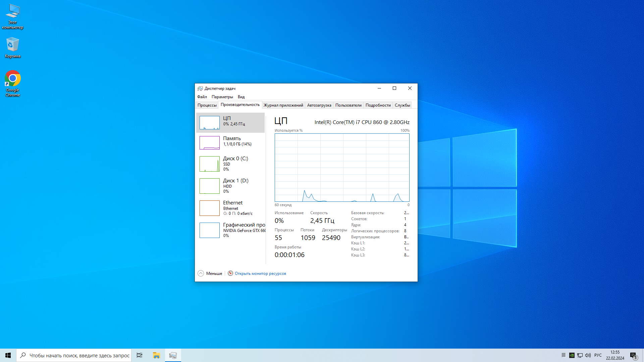Open Диск 1 (D:) HDD graph

(210, 186)
